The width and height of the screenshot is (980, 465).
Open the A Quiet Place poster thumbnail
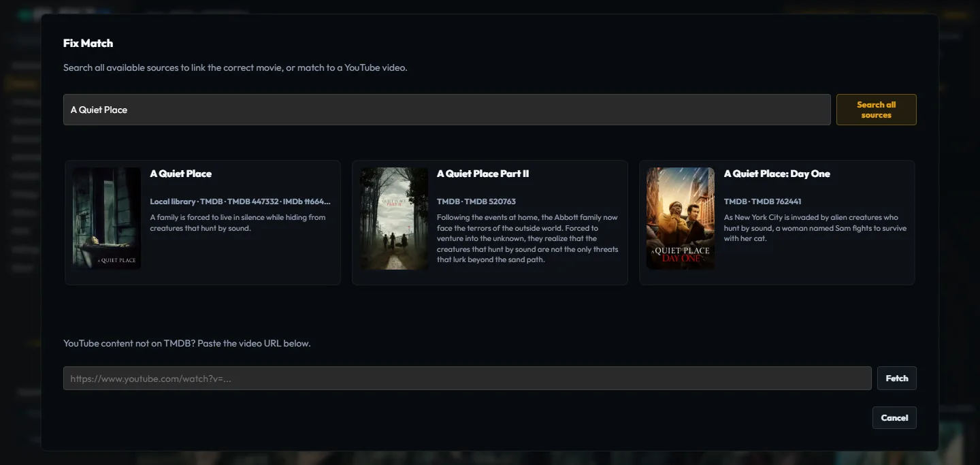click(x=107, y=218)
